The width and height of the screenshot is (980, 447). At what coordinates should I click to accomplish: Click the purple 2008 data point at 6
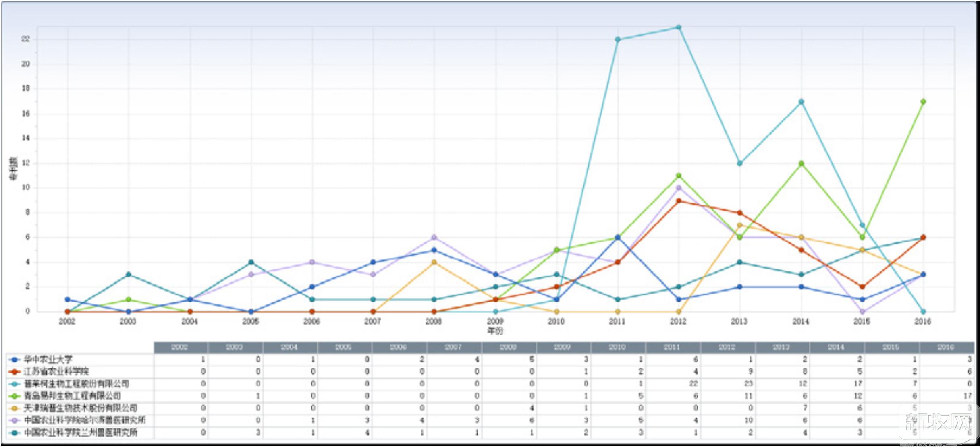tap(434, 238)
